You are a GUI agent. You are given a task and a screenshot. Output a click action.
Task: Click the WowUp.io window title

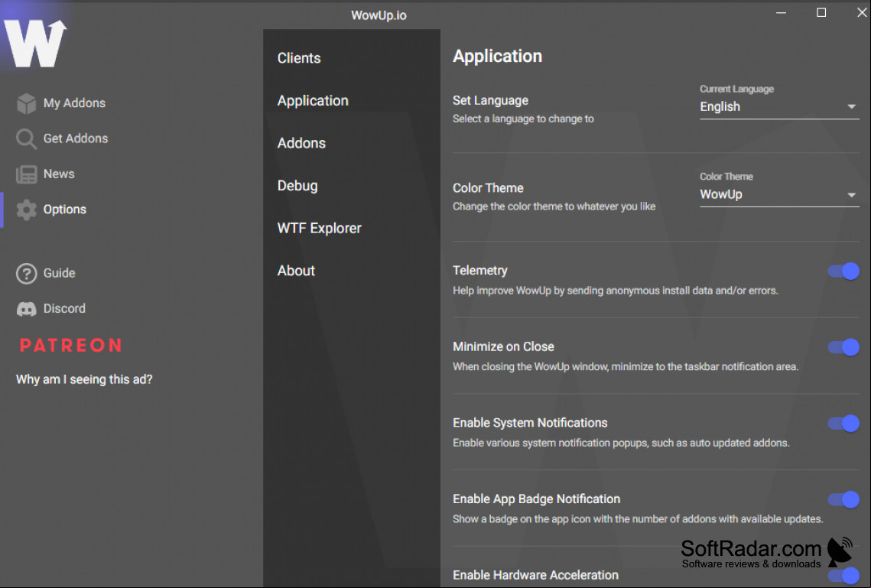[379, 15]
